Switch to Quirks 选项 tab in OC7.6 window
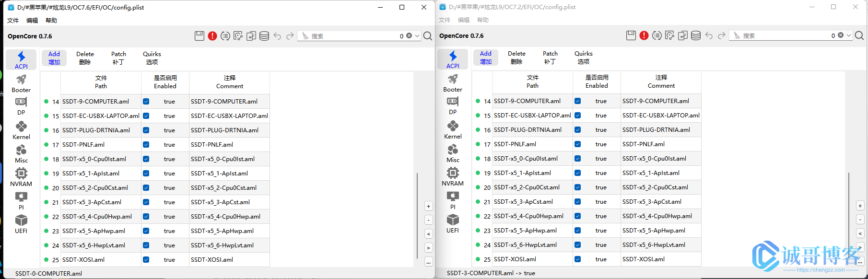 (152, 58)
